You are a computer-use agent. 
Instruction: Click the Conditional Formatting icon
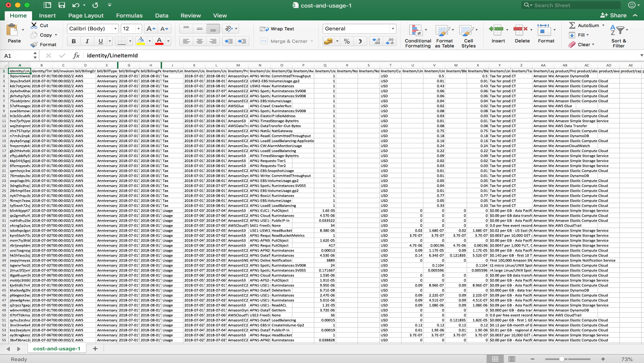pos(416,31)
